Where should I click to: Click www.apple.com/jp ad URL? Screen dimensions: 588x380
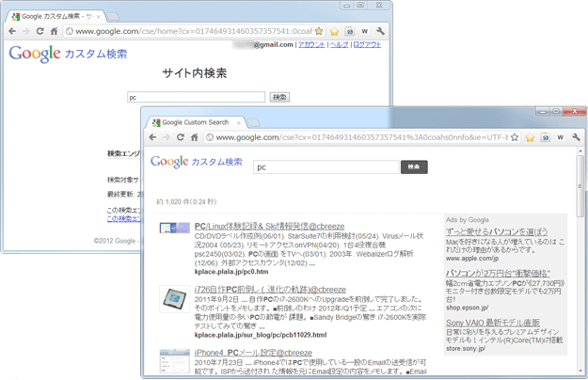coord(472,259)
